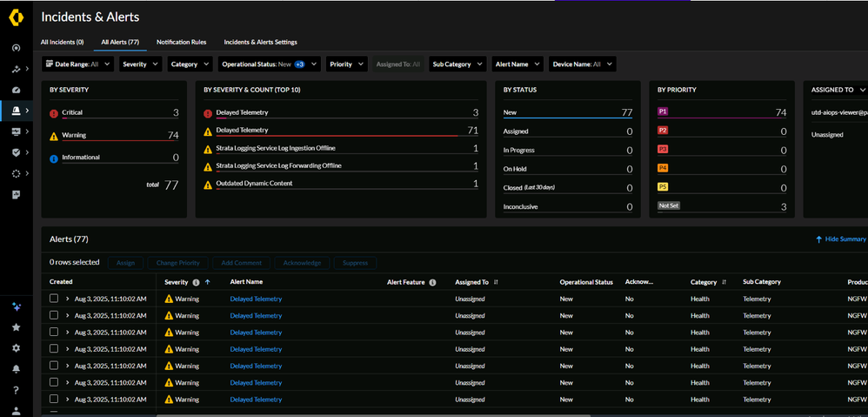
Task: Switch to the All Alerts (77) tab
Action: [120, 42]
